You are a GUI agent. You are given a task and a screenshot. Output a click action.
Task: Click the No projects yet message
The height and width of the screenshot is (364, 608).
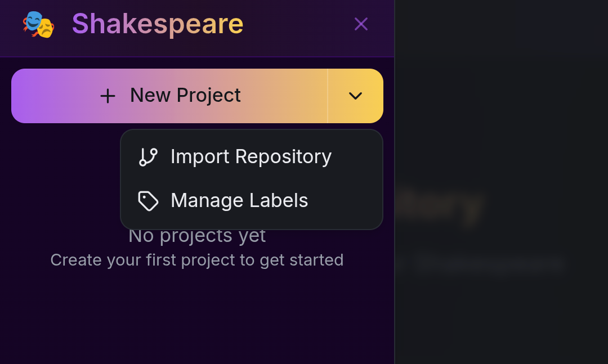197,235
